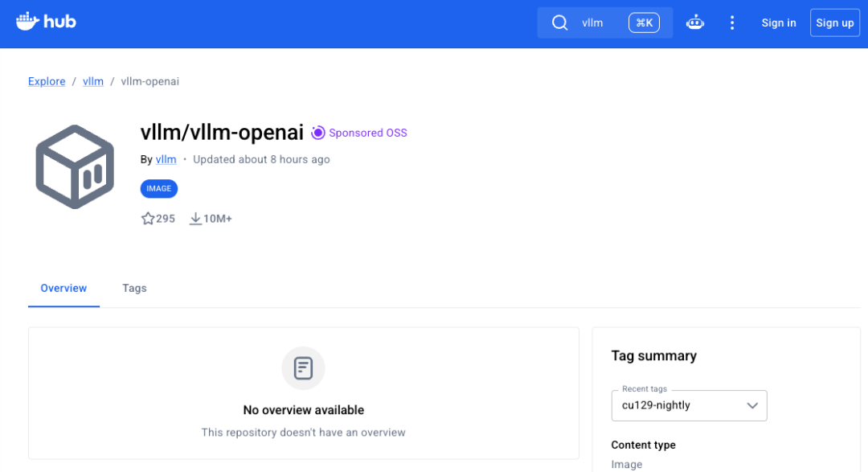Click the search magnifier icon
Screen dimensions: 868x472
click(559, 23)
